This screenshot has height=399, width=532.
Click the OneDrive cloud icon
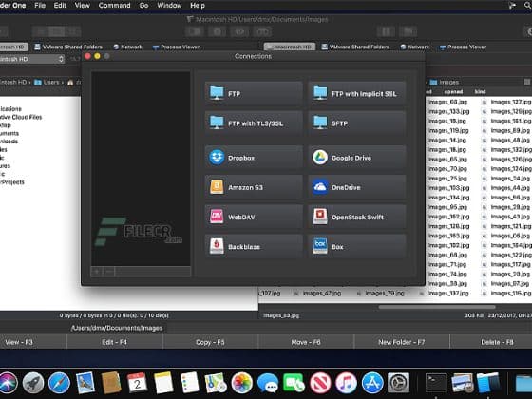click(320, 187)
